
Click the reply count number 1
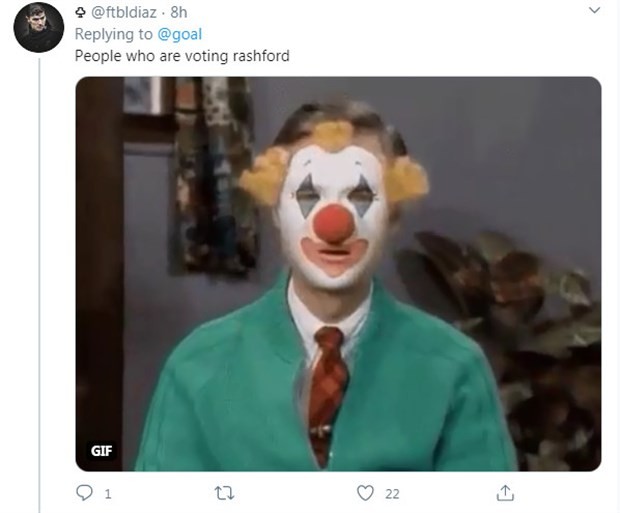coord(108,494)
